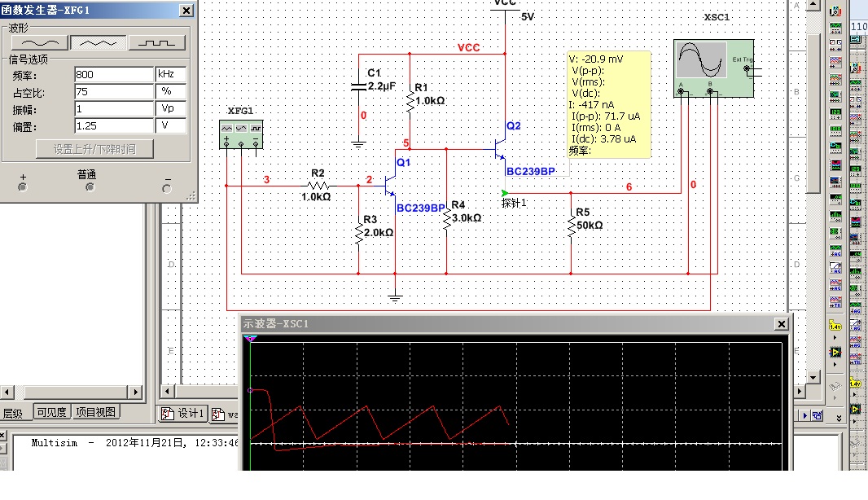
Task: Open the window list icon near bottom right
Action: tap(817, 416)
